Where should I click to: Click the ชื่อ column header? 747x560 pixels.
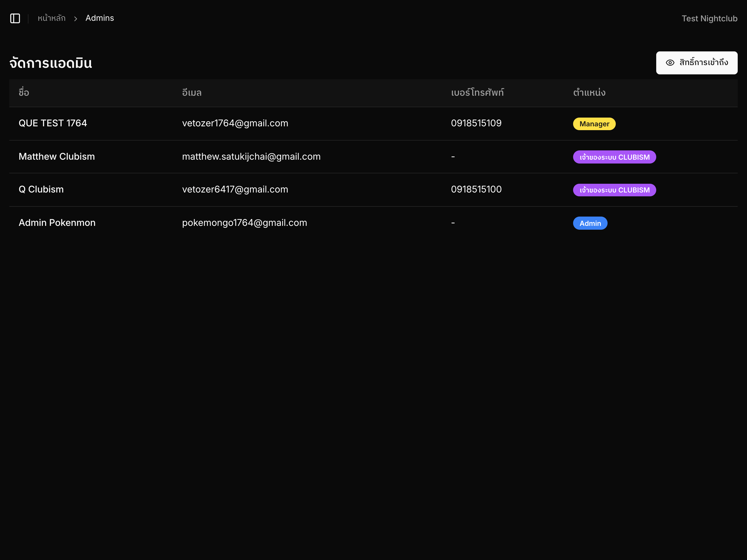point(24,92)
